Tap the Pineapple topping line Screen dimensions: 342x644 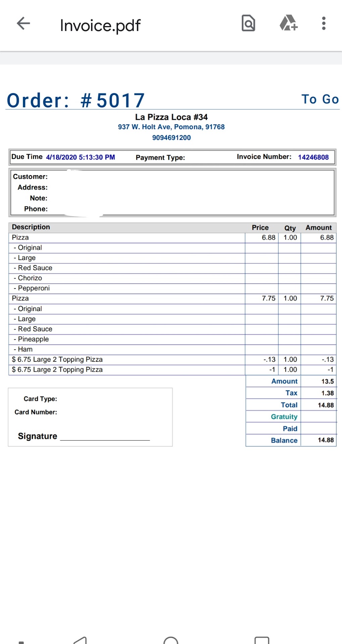33,339
